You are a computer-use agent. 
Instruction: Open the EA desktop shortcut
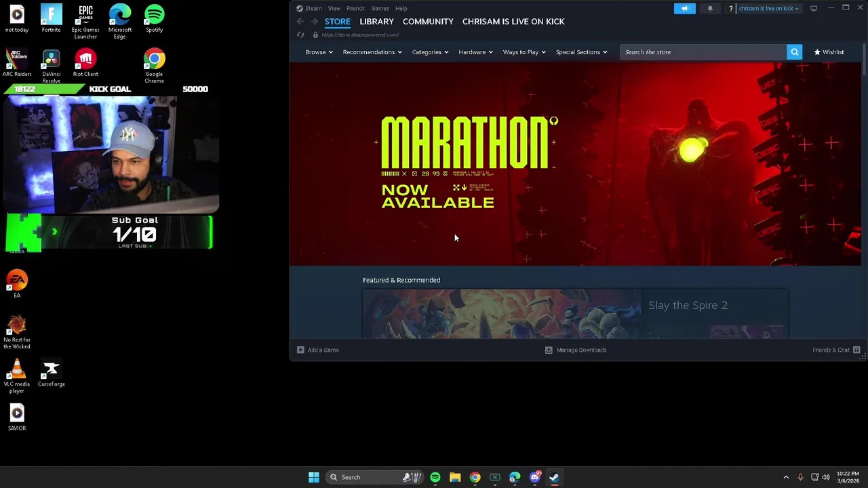(17, 284)
